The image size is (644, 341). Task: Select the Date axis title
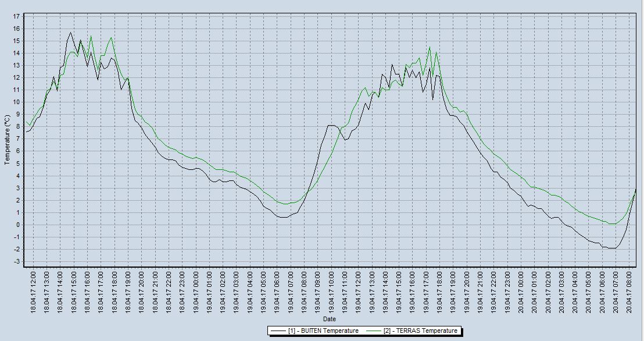[x=329, y=319]
